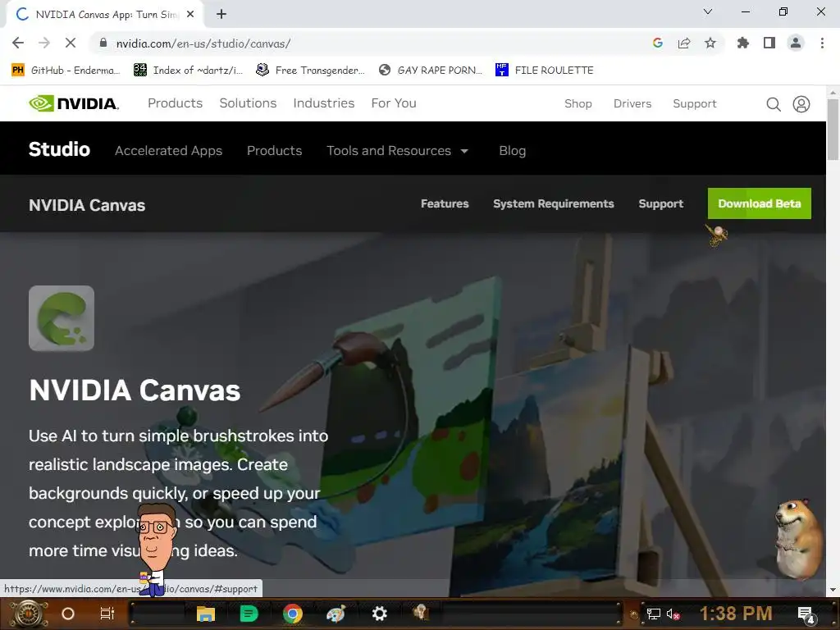This screenshot has height=630, width=840.
Task: Open the notification center icon
Action: (x=806, y=615)
